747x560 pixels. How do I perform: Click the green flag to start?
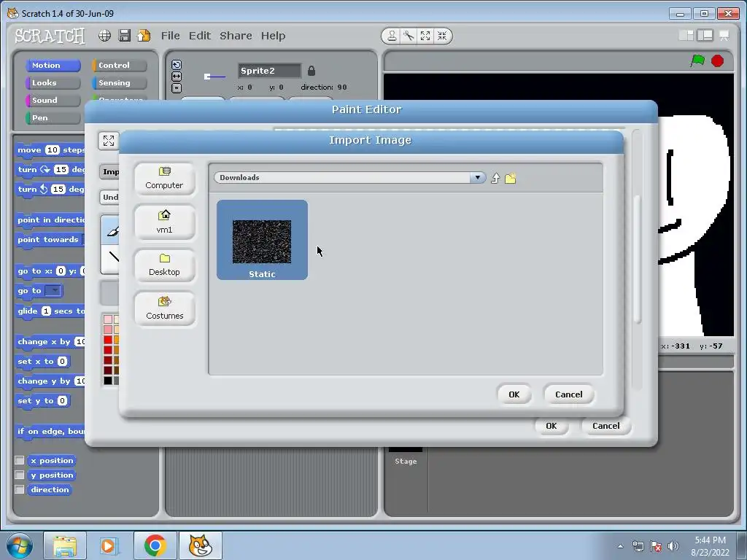pyautogui.click(x=697, y=61)
